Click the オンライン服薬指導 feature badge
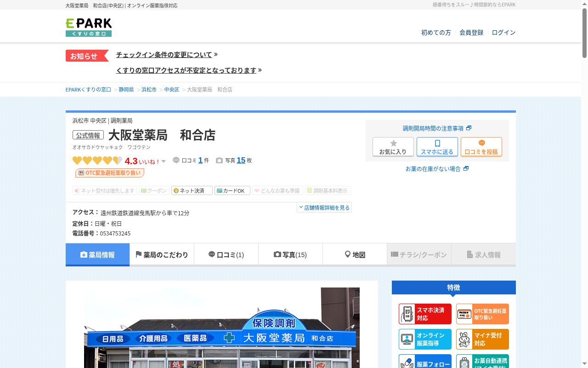 (x=425, y=339)
